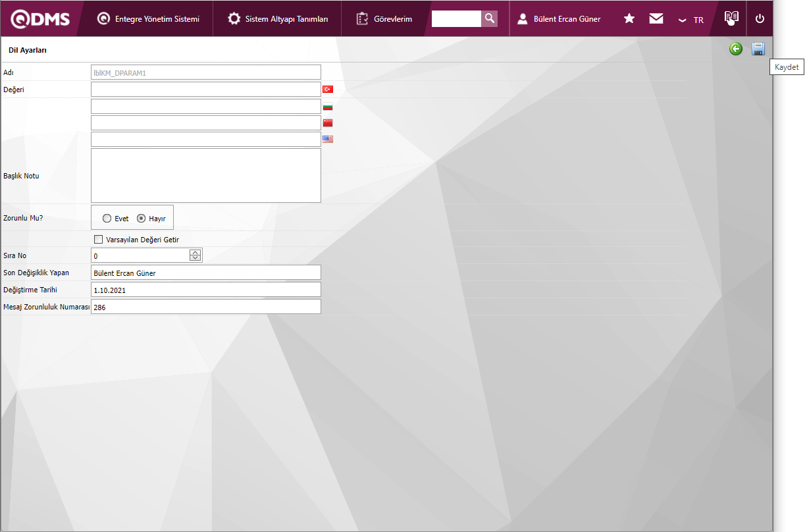
Task: Click the Turkish flag icon
Action: 328,89
